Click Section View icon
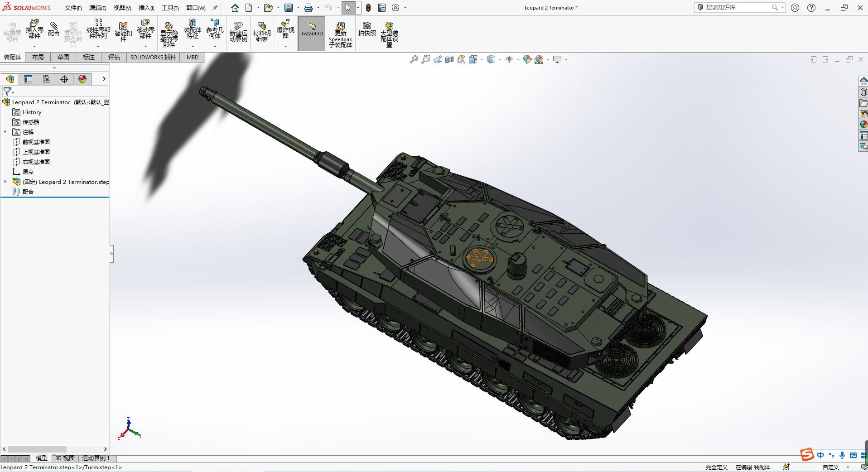Screen dimensions: 868x472 click(449, 59)
